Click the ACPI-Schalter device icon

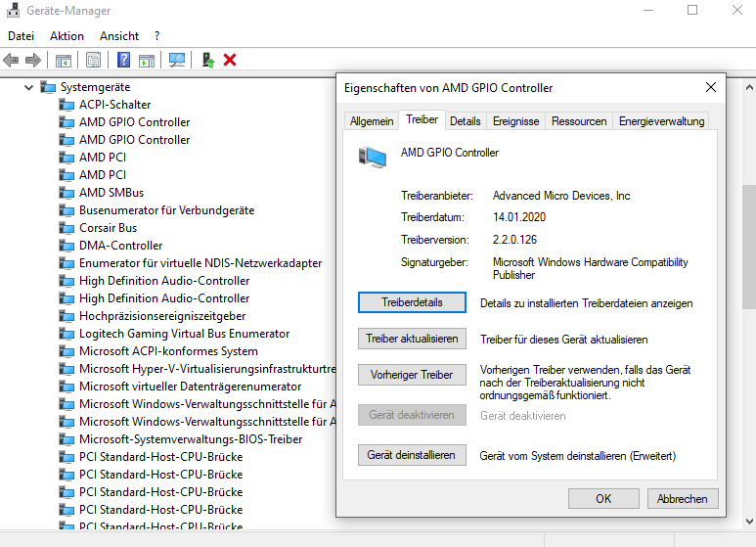point(67,105)
